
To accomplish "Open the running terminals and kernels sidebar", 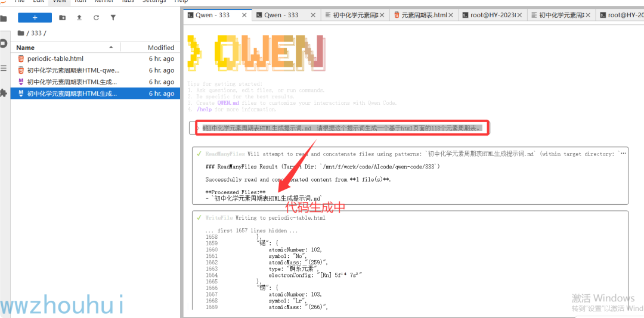I will 4,43.
